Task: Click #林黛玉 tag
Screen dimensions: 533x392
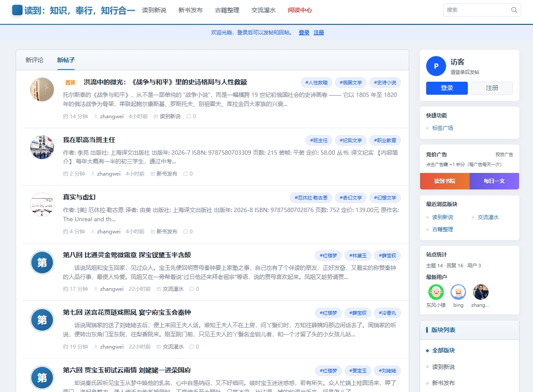Action: 358,256
